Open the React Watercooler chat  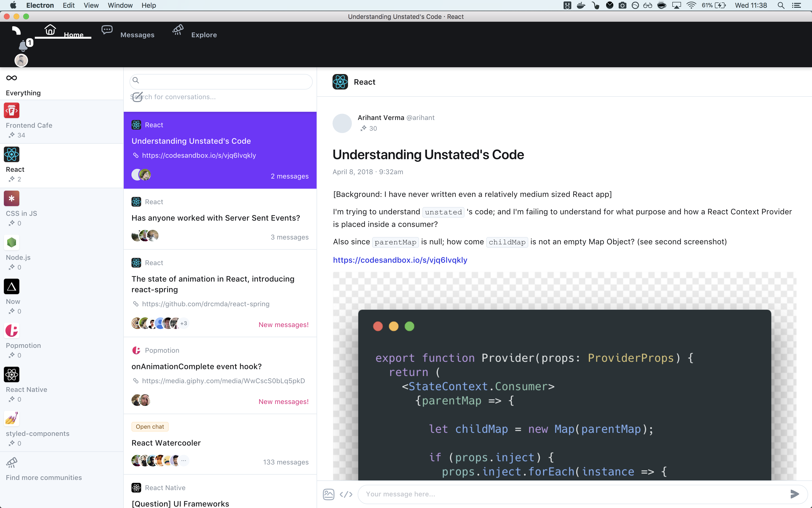coord(220,444)
